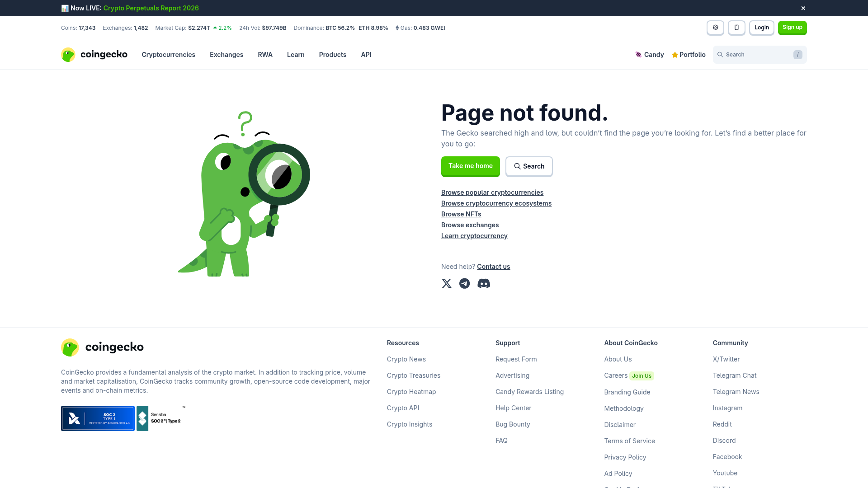Open Browse cryptocurrency ecosystems link

click(496, 203)
